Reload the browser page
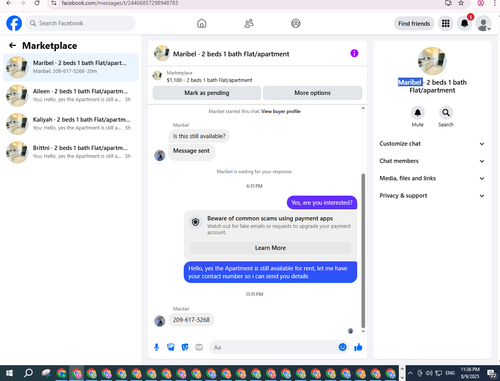 tap(37, 3)
